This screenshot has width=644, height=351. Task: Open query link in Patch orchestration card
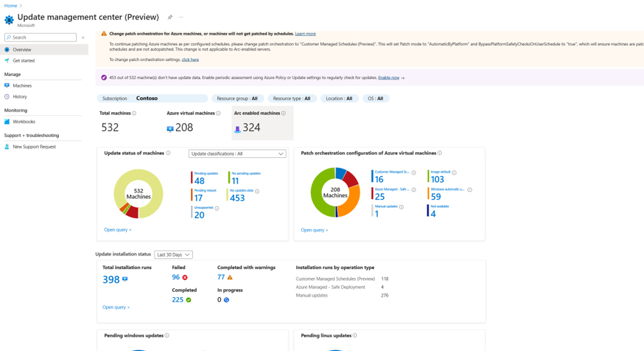(x=314, y=230)
